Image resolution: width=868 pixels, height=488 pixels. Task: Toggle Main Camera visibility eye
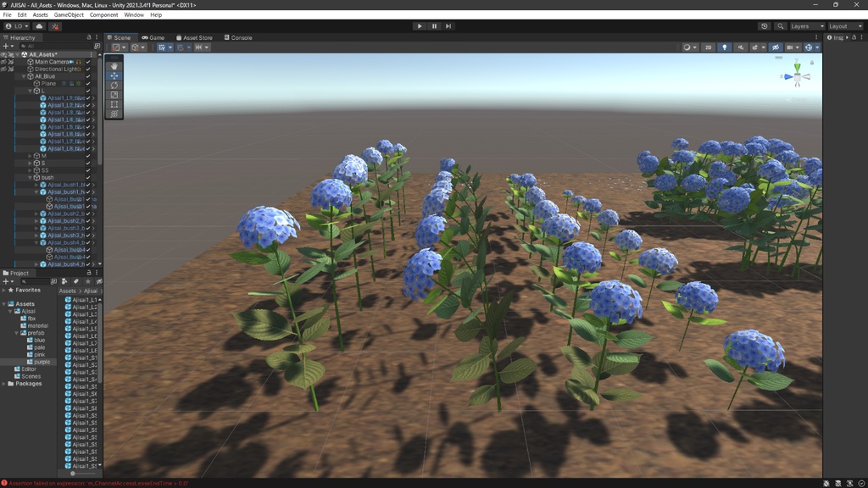click(x=4, y=62)
